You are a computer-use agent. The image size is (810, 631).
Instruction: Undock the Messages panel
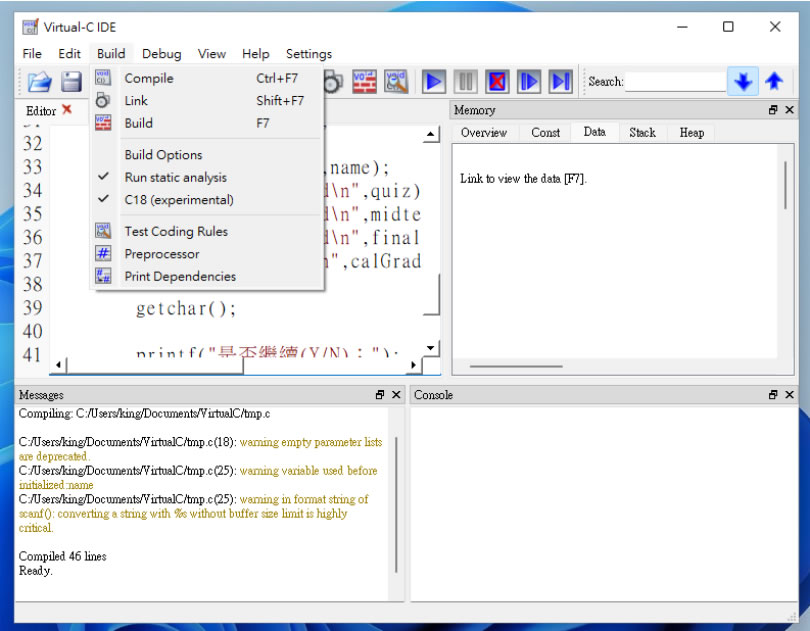click(x=380, y=395)
